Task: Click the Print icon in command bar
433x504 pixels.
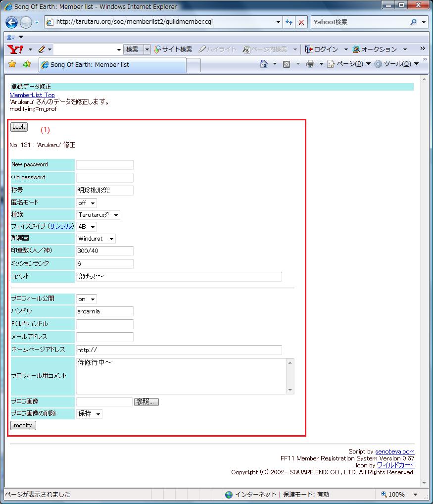Action: click(x=310, y=64)
